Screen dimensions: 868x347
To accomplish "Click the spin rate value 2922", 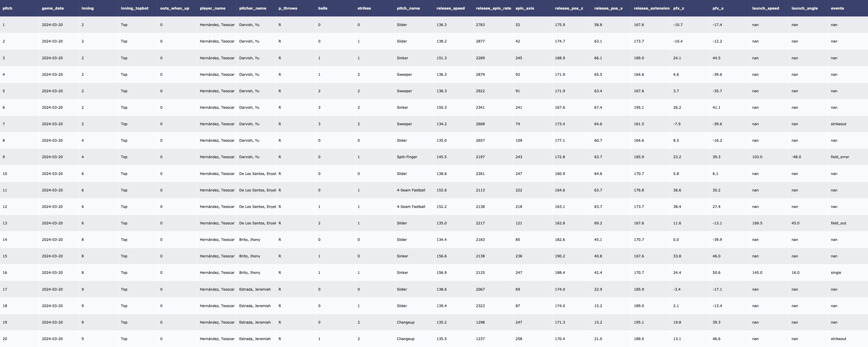I will (480, 91).
